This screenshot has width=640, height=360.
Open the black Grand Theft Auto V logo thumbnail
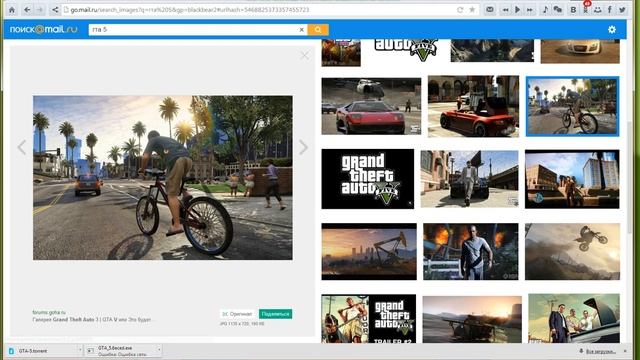[x=368, y=179]
